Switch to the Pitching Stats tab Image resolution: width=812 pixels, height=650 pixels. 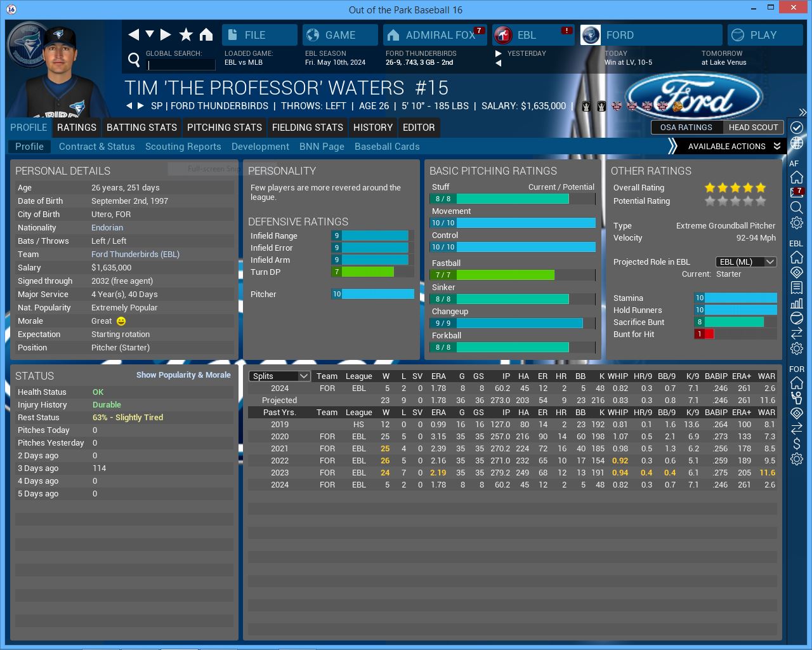coord(224,128)
